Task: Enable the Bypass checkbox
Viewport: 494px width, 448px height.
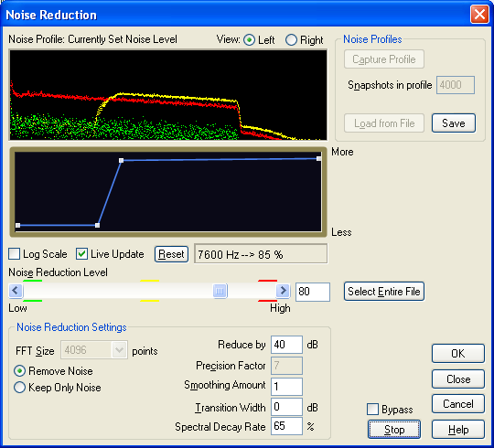Action: [x=372, y=409]
